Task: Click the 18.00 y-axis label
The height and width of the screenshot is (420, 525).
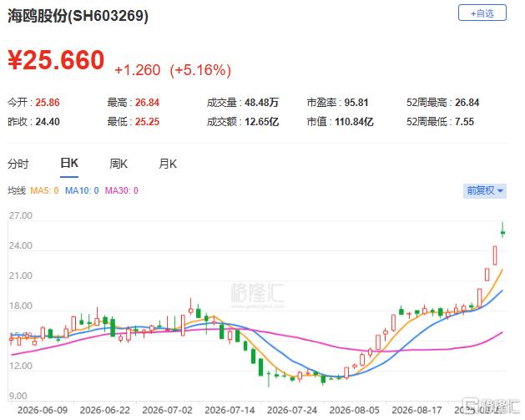Action: coord(20,306)
